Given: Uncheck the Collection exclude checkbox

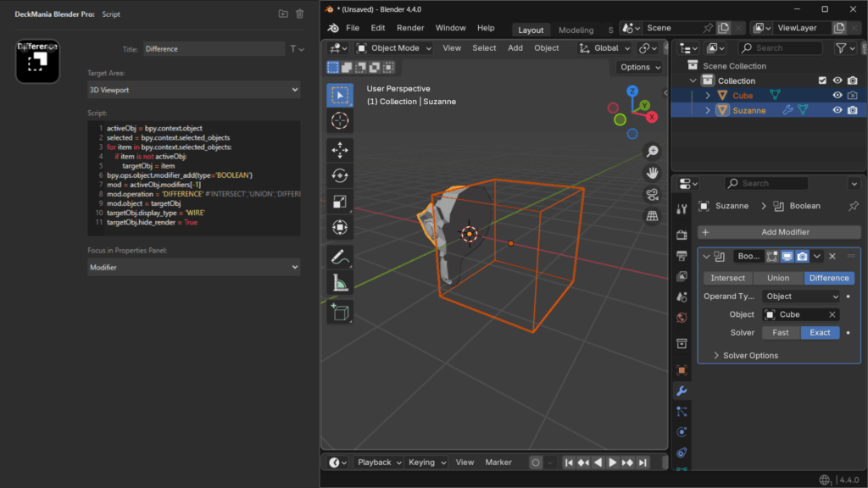Looking at the screenshot, I should pos(821,80).
